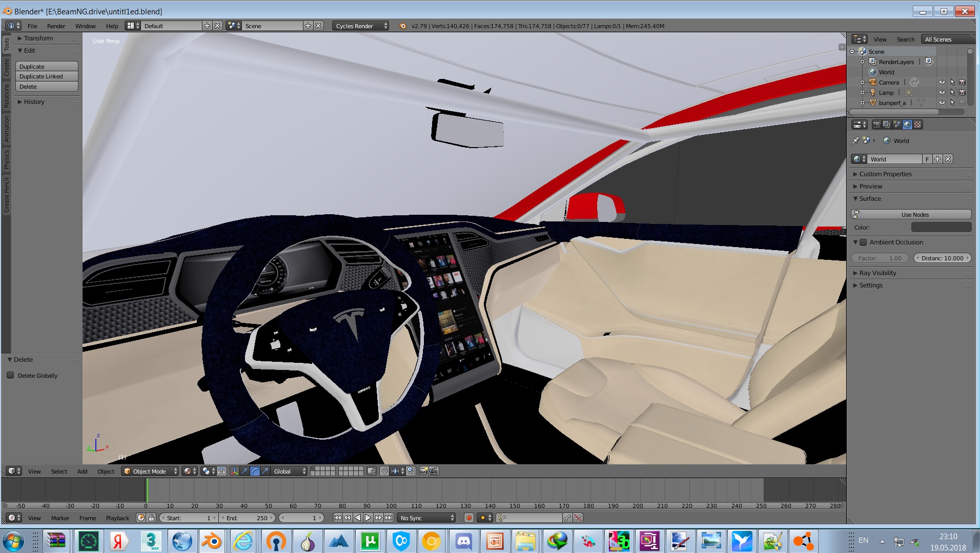Open the Scene properties tab icon

[897, 125]
